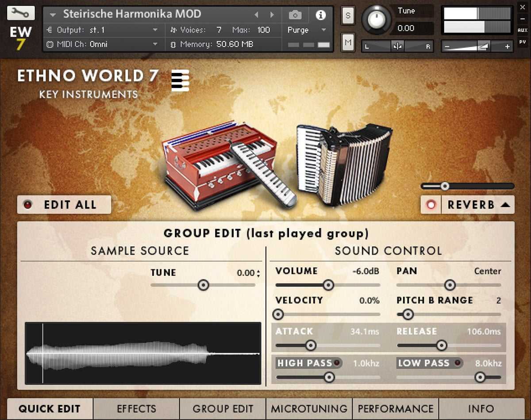Open the Purge dropdown menu
The width and height of the screenshot is (531, 420).
307,30
